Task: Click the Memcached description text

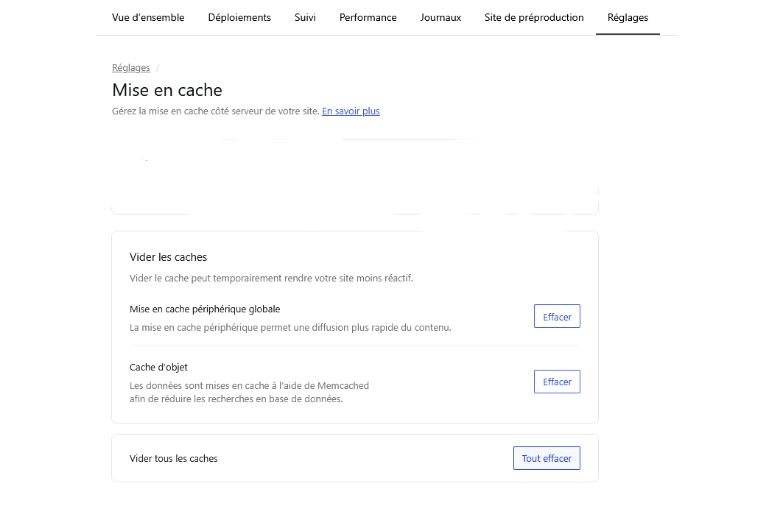Action: (x=236, y=392)
